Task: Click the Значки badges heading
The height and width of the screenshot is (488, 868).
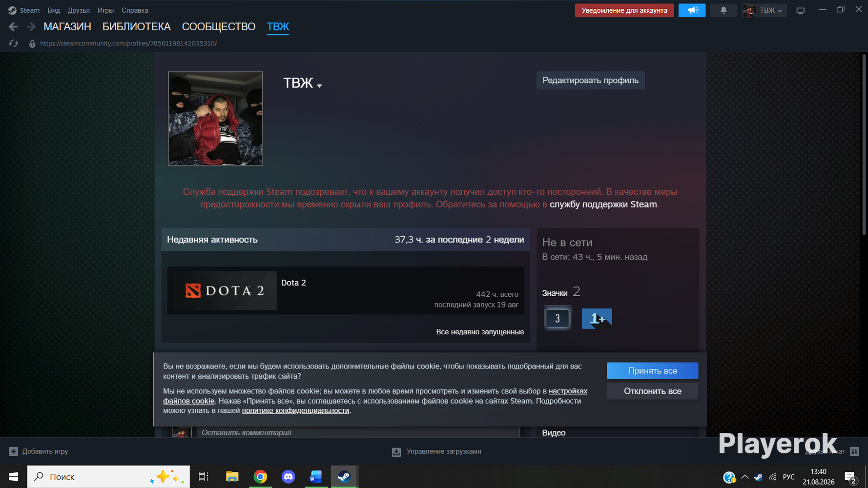Action: tap(555, 293)
